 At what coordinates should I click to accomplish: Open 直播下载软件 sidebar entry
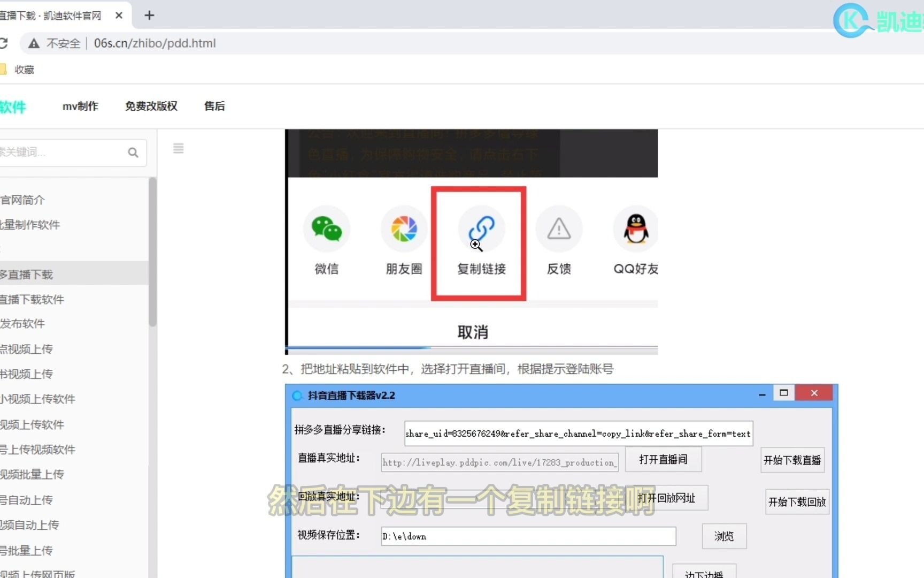32,300
